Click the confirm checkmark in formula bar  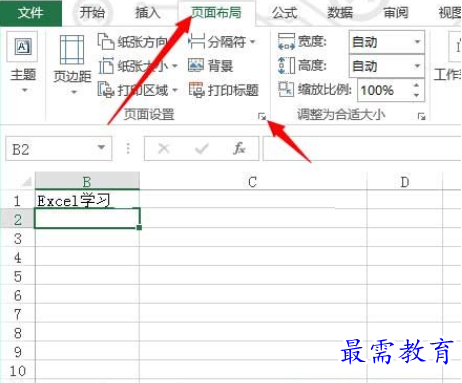coord(202,148)
